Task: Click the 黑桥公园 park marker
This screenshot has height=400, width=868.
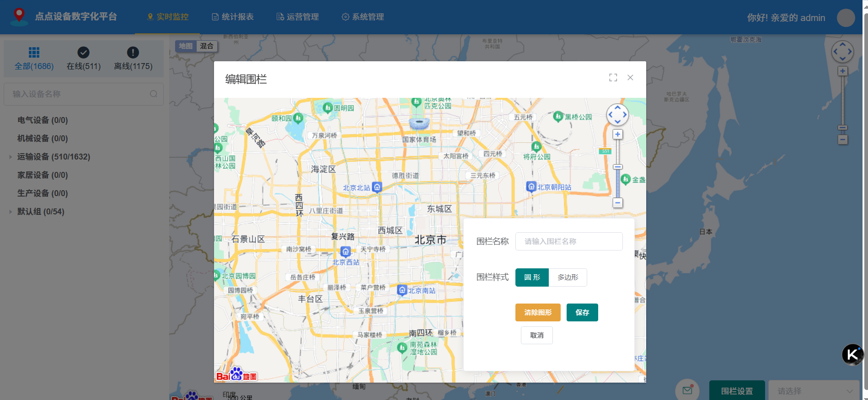Action: 558,116
